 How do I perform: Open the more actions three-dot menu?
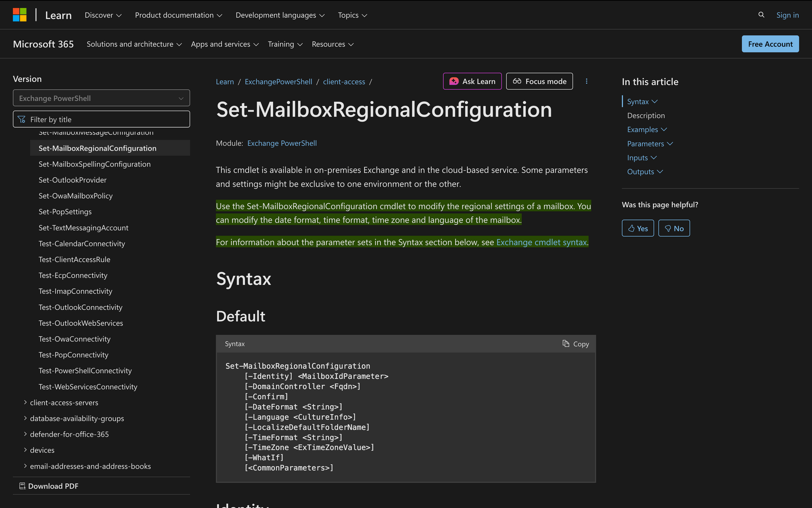tap(586, 81)
